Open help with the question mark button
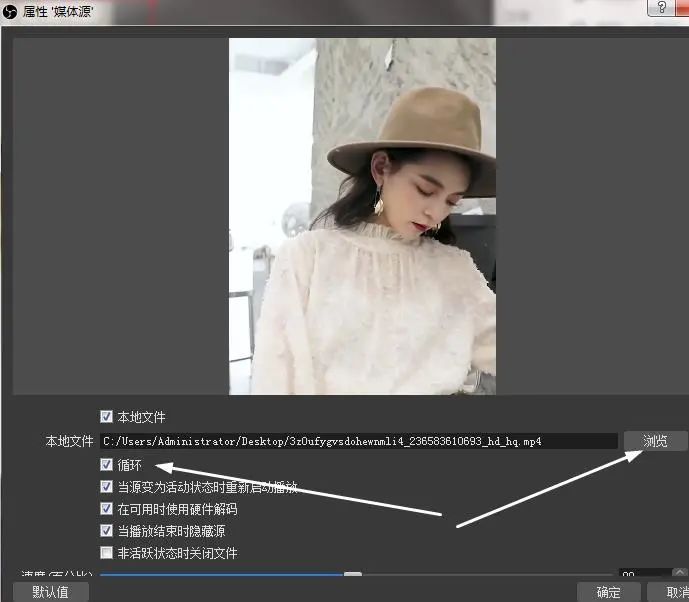The height and width of the screenshot is (602, 689). (660, 8)
